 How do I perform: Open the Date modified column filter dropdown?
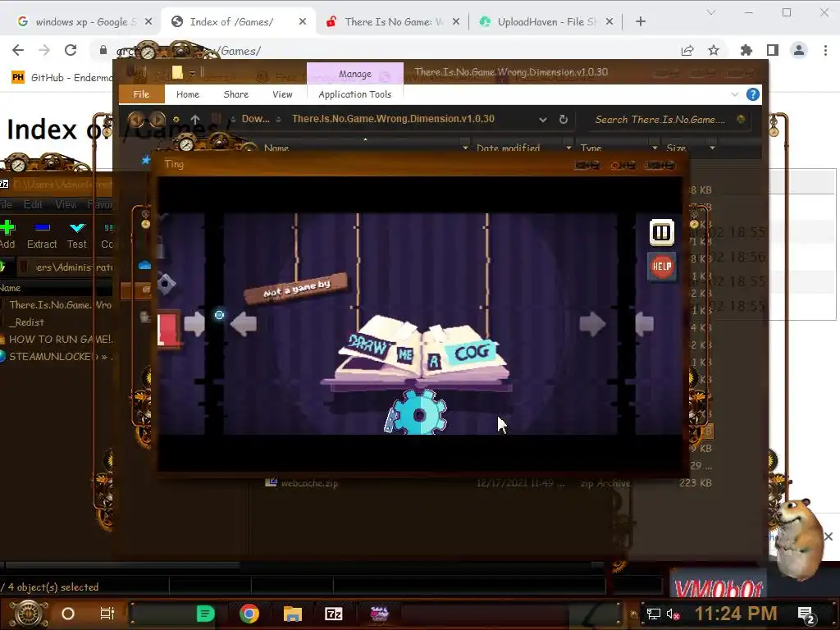[568, 148]
